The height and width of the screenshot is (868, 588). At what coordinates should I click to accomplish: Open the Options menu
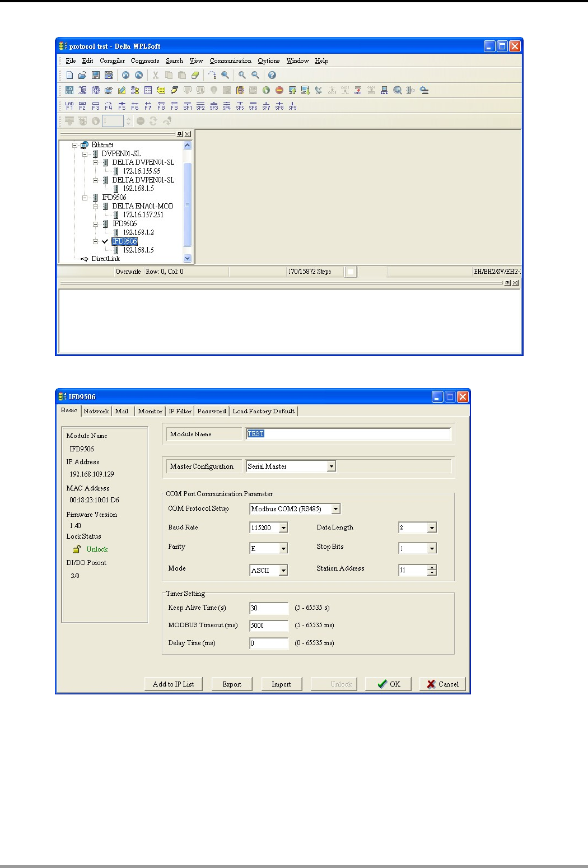pyautogui.click(x=269, y=60)
